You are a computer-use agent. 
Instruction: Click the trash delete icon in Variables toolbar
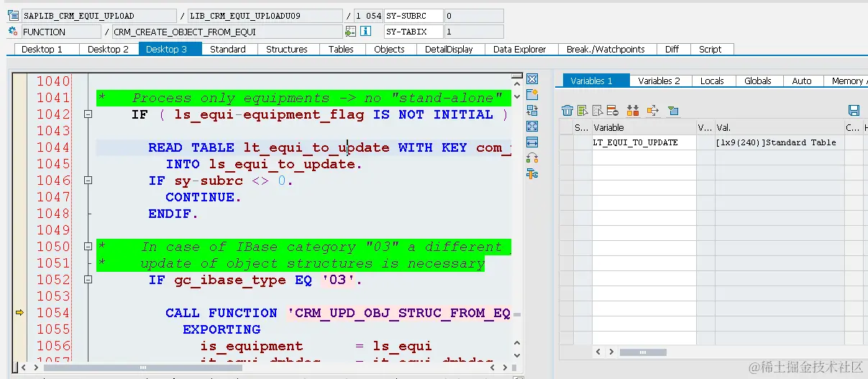point(567,110)
